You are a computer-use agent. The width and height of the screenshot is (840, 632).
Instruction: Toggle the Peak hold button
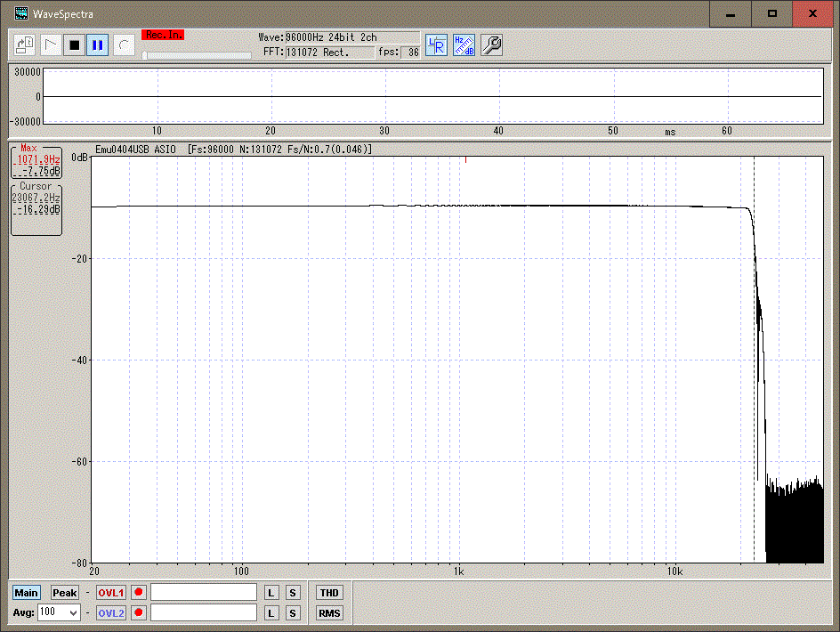pos(65,592)
